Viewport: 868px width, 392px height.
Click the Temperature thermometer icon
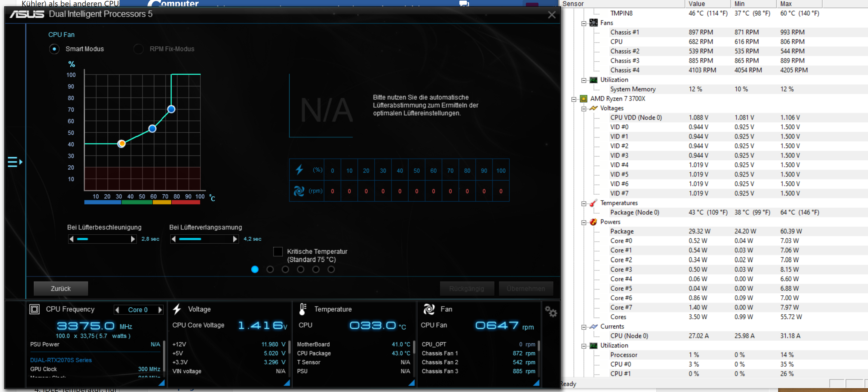[x=302, y=309]
